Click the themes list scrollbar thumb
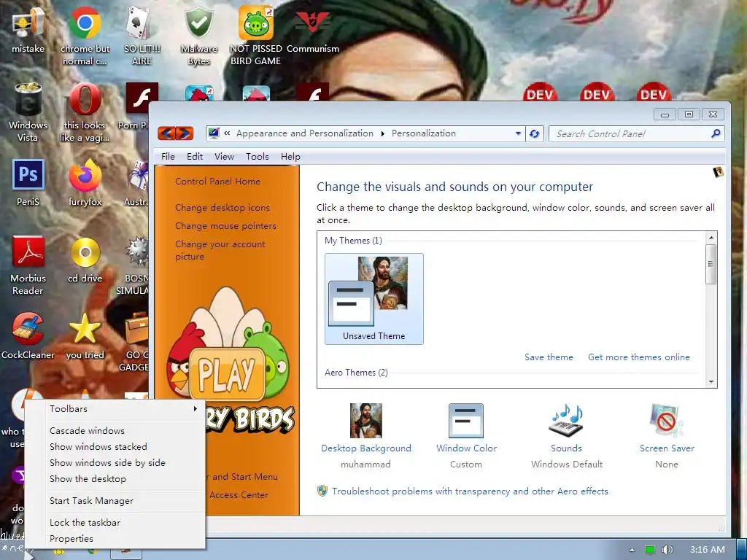The width and height of the screenshot is (747, 560). 711,264
